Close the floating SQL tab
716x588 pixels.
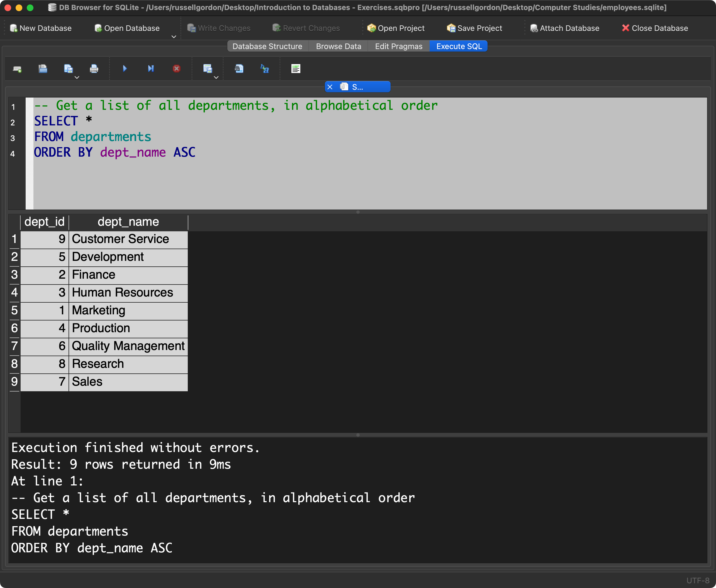coord(330,87)
